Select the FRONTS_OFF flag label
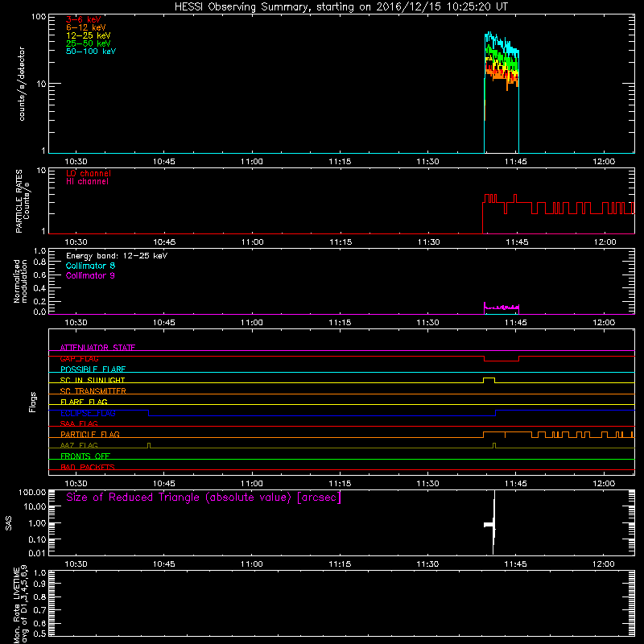The image size is (644, 644). [85, 456]
